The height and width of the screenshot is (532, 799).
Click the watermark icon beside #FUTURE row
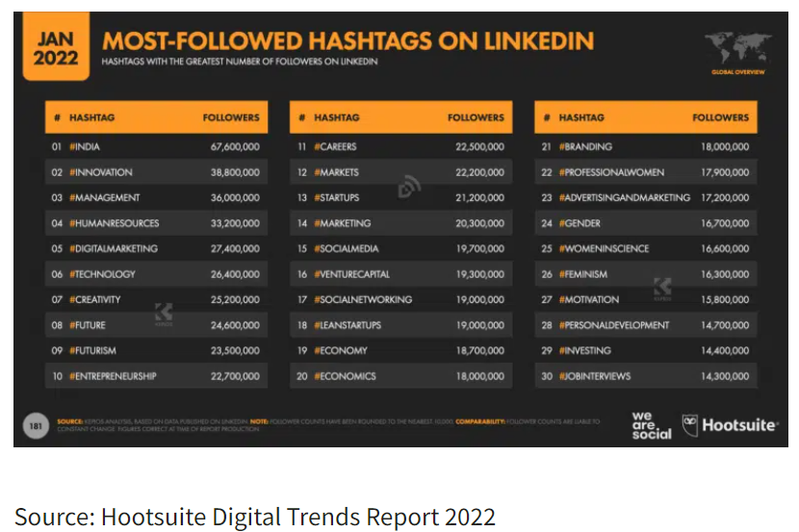click(164, 314)
